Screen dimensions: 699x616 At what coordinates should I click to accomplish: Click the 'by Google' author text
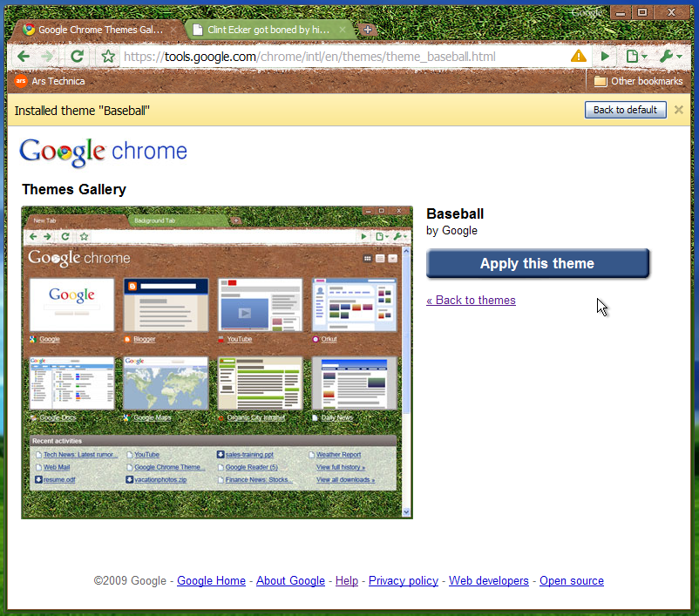451,231
